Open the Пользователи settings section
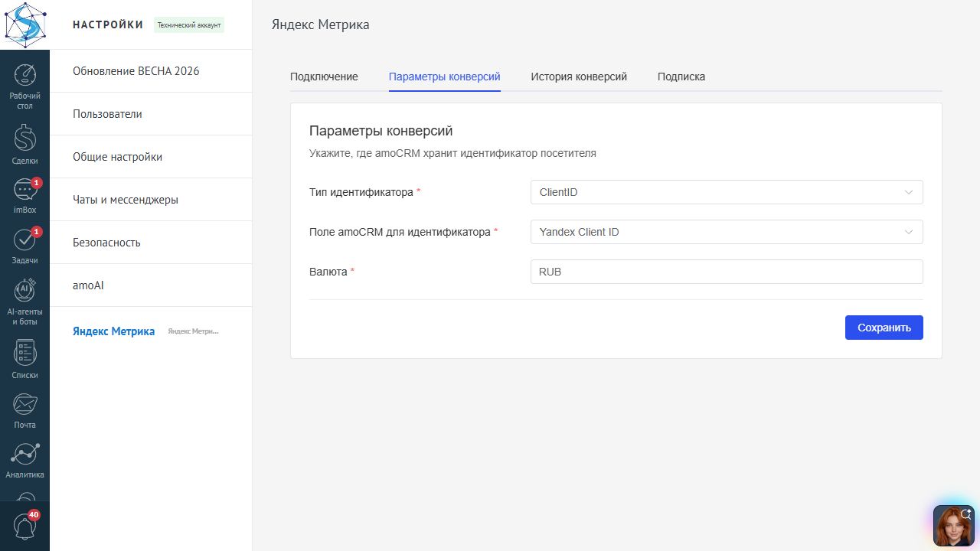The height and width of the screenshot is (551, 980). (151, 114)
